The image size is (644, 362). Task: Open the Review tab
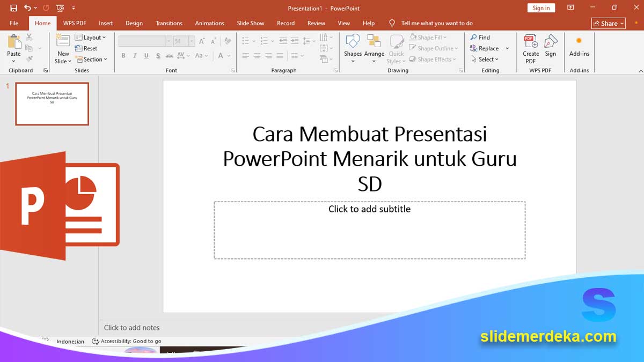tap(316, 23)
